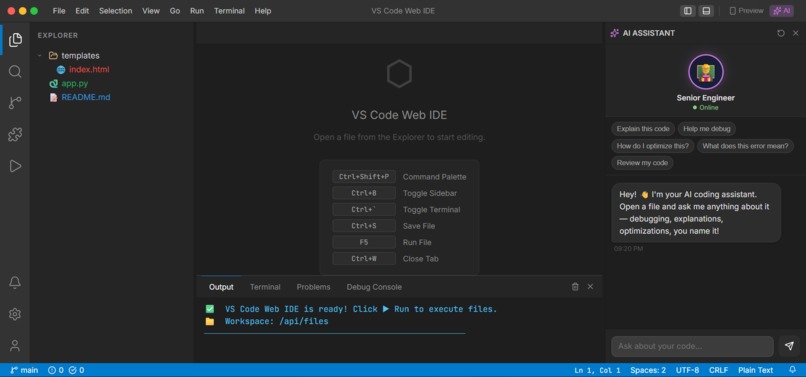Open the Go menu
The height and width of the screenshot is (377, 806).
[175, 11]
